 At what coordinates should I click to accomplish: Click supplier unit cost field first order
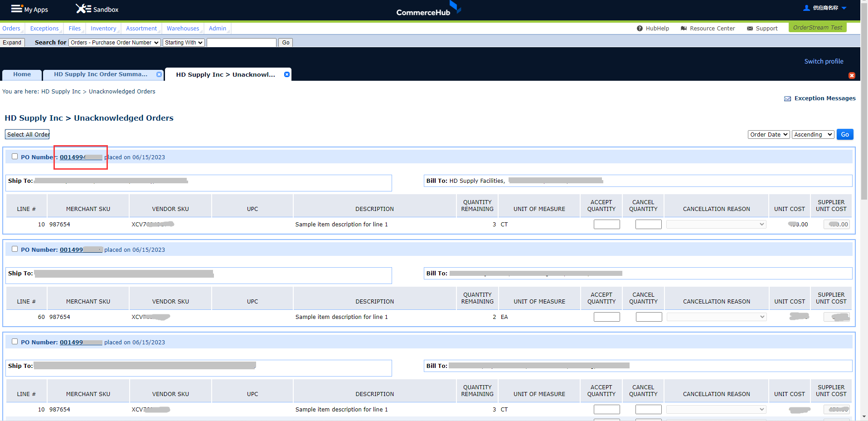pyautogui.click(x=836, y=224)
